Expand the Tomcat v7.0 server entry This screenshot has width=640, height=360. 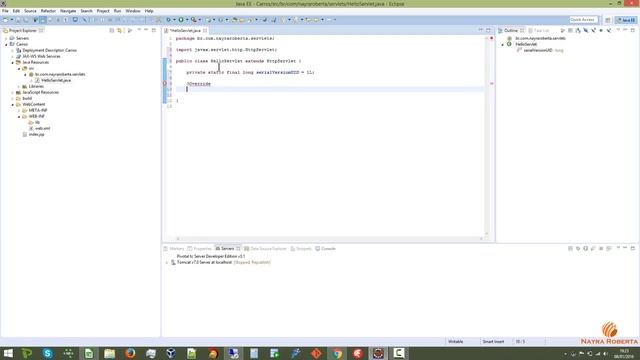coord(167,262)
